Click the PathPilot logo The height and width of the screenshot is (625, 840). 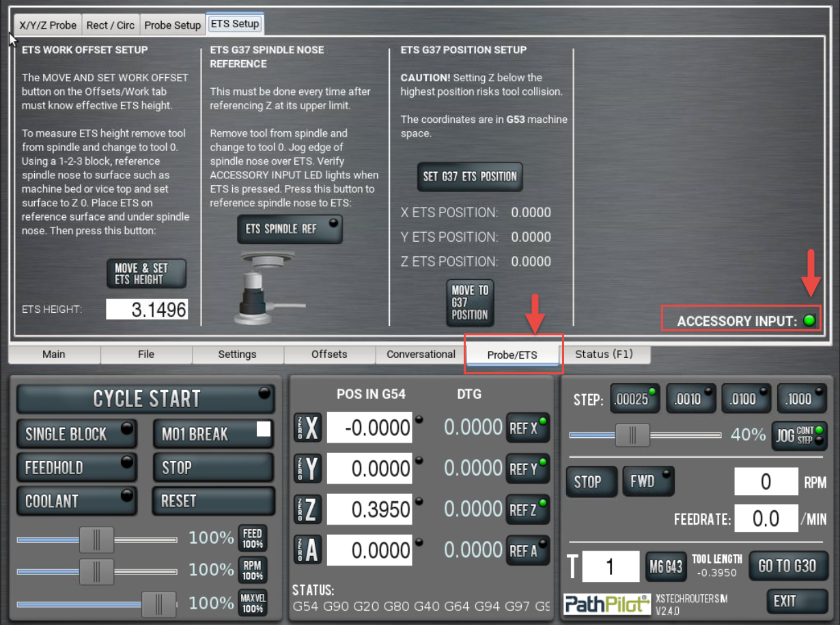click(x=606, y=603)
